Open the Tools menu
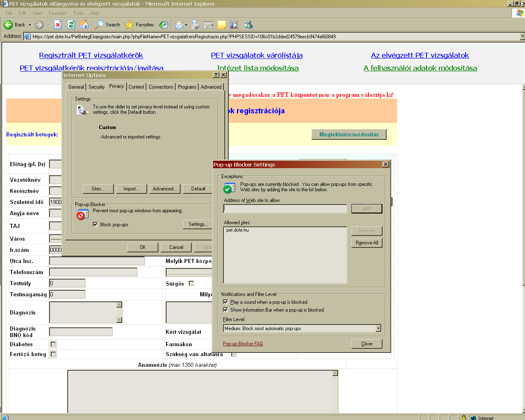The width and height of the screenshot is (525, 420). [78, 13]
